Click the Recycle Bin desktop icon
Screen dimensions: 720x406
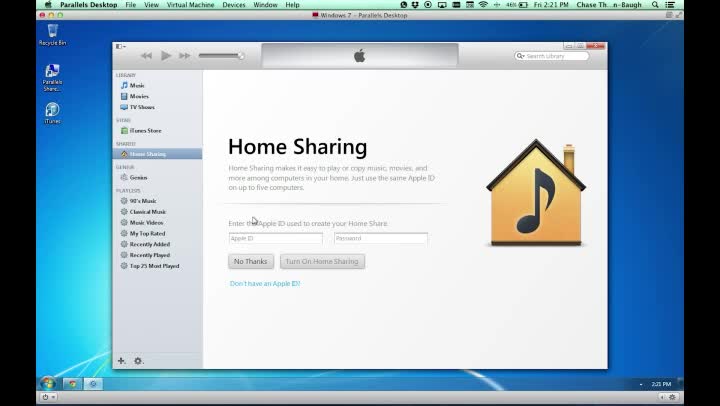coord(52,34)
